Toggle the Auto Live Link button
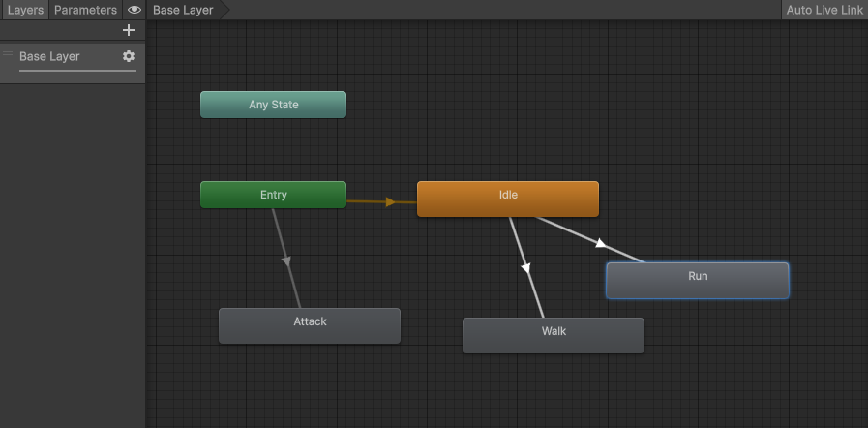 coord(823,10)
